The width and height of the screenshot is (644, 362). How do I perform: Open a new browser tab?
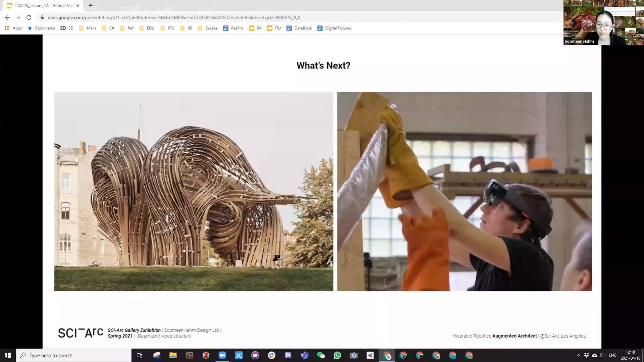90,5
